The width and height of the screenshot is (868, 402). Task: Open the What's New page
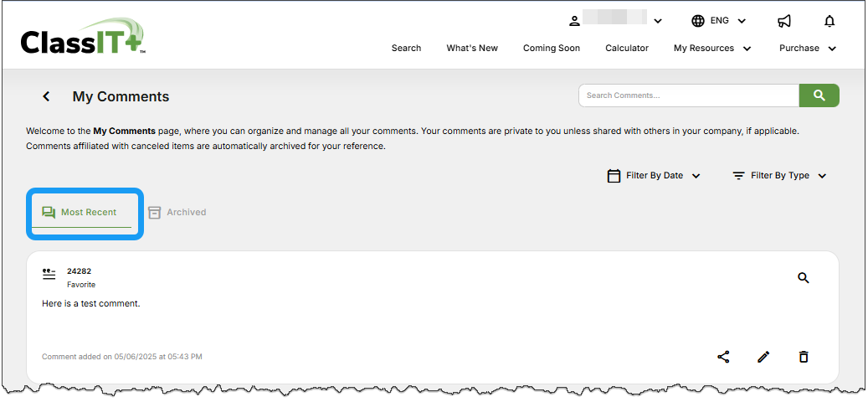coord(472,49)
